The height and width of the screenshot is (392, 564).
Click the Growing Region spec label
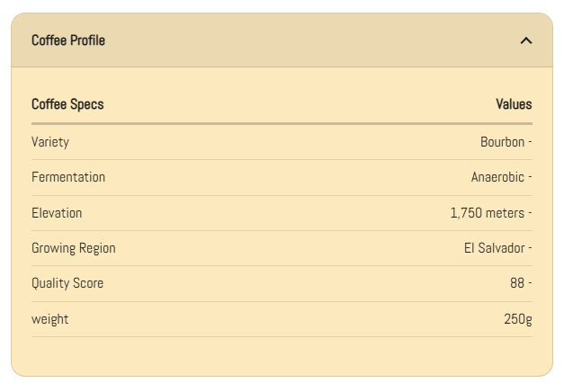coord(74,248)
